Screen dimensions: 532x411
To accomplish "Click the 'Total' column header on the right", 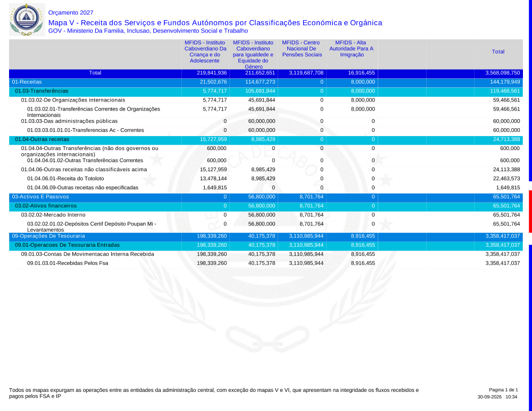I will tap(498, 52).
